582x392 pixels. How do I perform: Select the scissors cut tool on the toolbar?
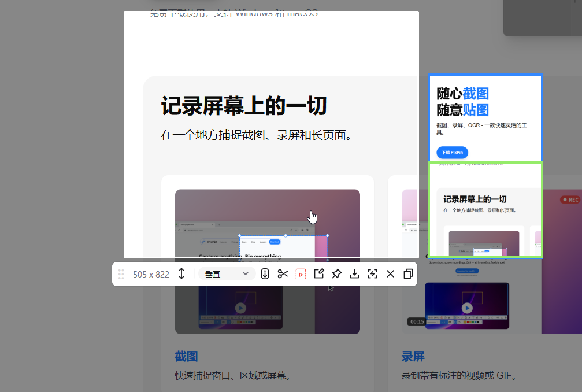click(283, 273)
